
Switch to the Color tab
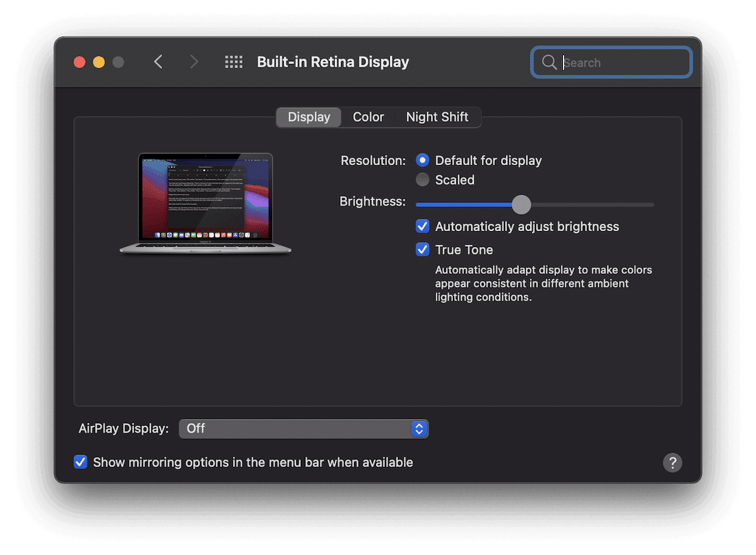point(368,117)
